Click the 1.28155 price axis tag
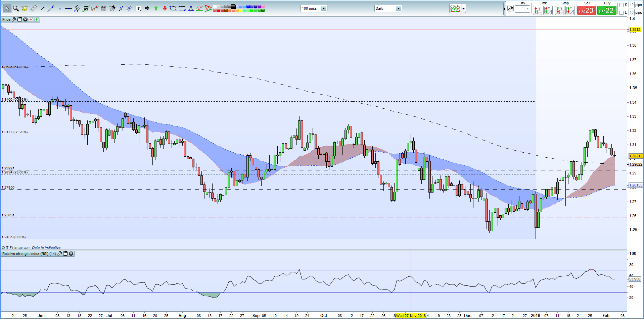644x319 pixels. [x=636, y=185]
